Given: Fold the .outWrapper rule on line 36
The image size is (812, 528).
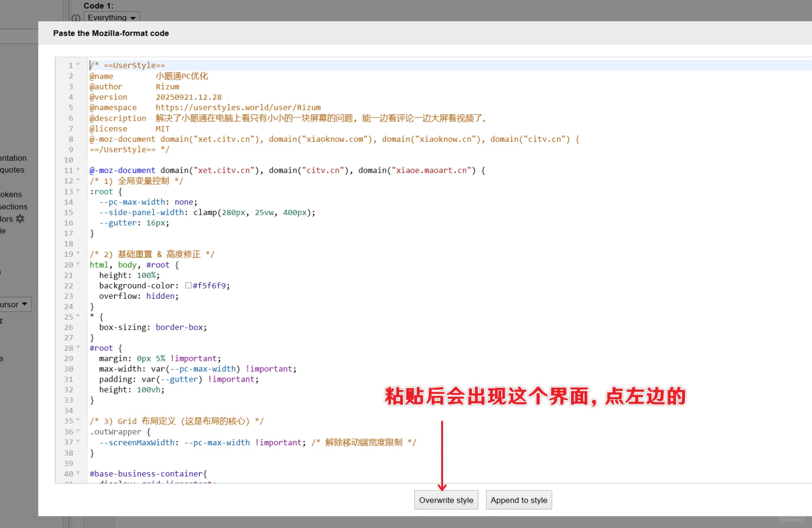Looking at the screenshot, I should [x=78, y=432].
